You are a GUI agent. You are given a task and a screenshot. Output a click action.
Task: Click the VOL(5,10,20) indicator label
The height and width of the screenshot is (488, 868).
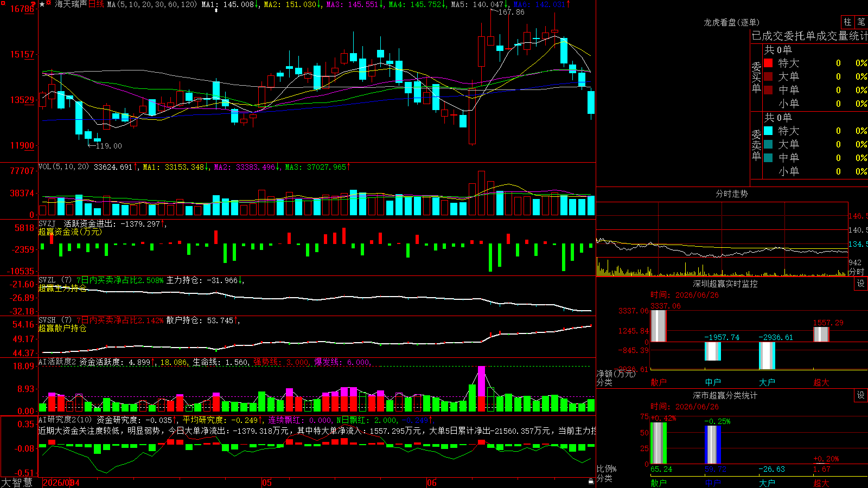pyautogui.click(x=63, y=167)
